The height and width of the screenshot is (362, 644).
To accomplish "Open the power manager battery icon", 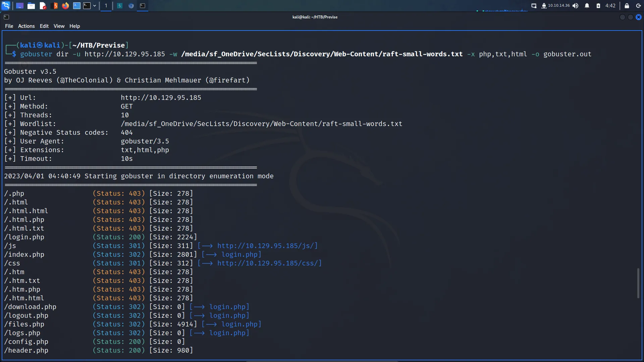I will [x=598, y=6].
